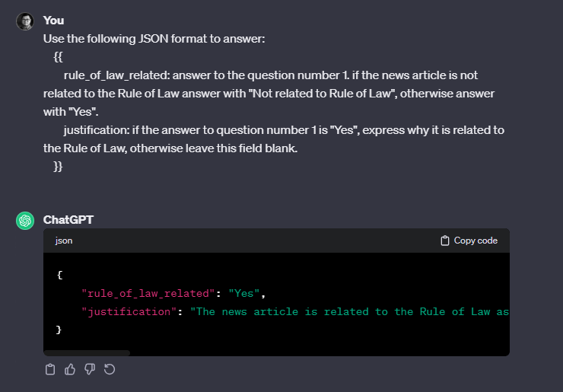Click the "You" sender name

coord(53,21)
